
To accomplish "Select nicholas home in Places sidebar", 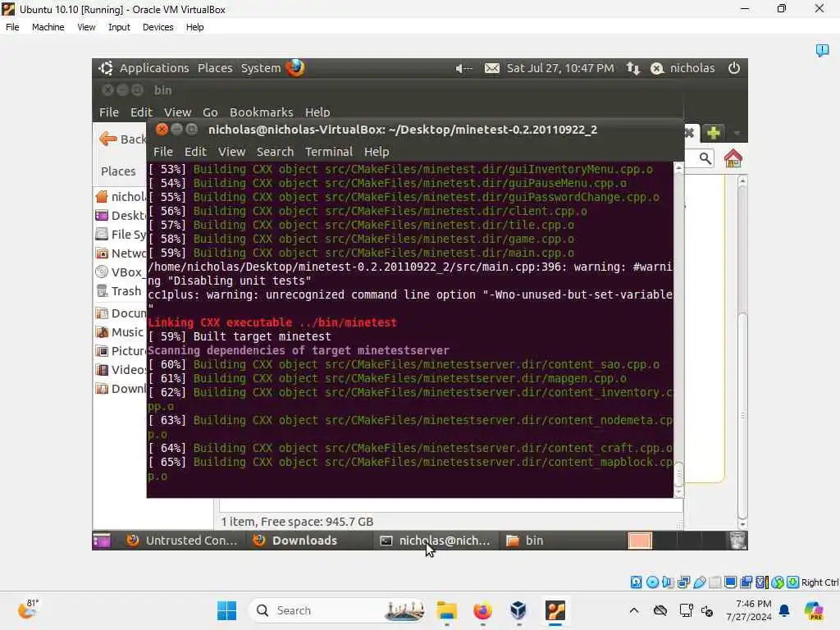I will click(121, 197).
